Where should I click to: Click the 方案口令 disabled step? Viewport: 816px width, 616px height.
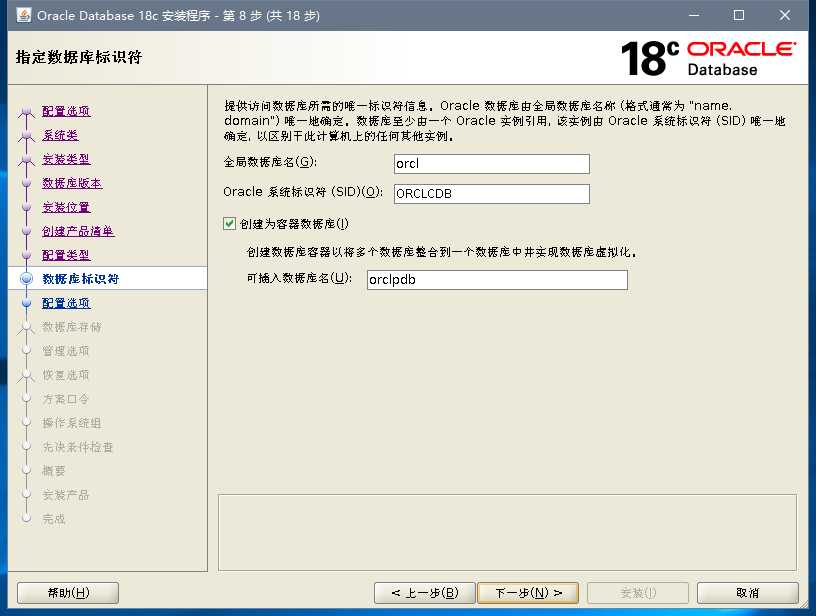[66, 399]
